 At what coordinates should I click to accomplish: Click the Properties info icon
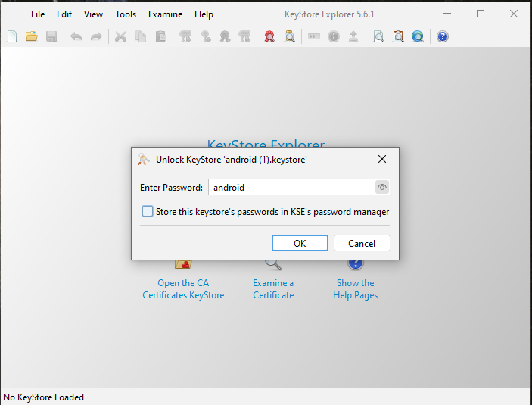coord(334,36)
